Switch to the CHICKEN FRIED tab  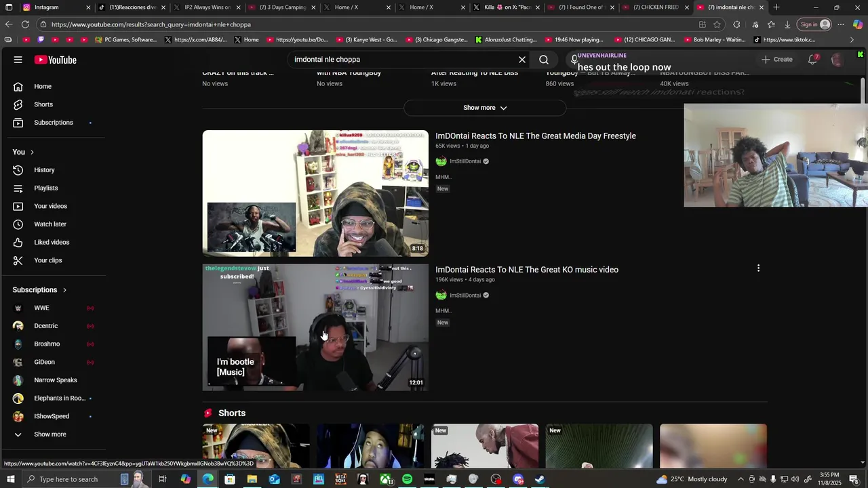point(655,7)
